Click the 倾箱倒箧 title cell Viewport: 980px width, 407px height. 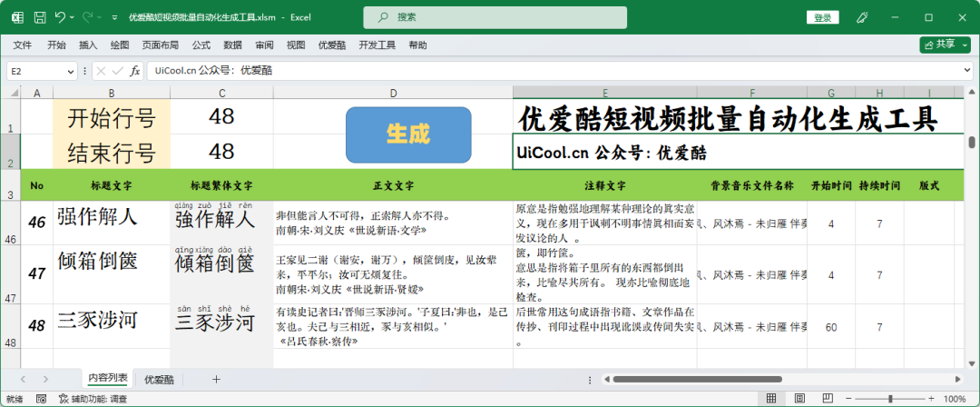pyautogui.click(x=112, y=274)
